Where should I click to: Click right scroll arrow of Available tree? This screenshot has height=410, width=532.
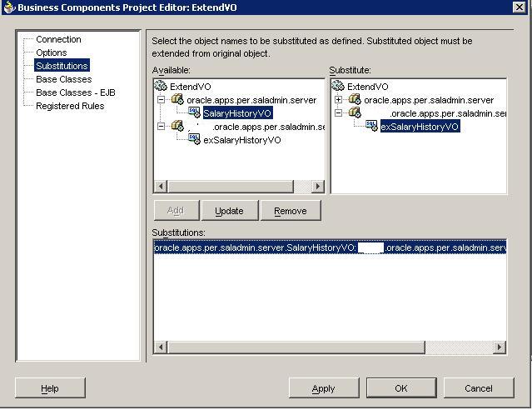317,186
